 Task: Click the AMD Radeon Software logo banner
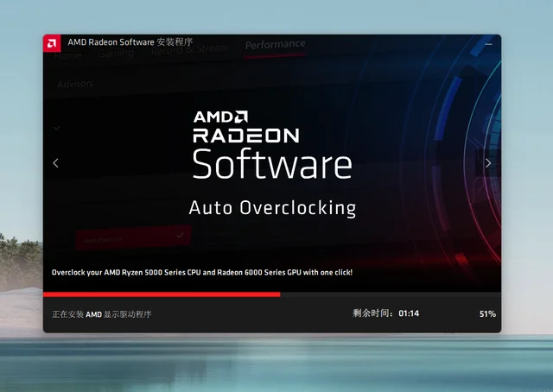click(272, 145)
